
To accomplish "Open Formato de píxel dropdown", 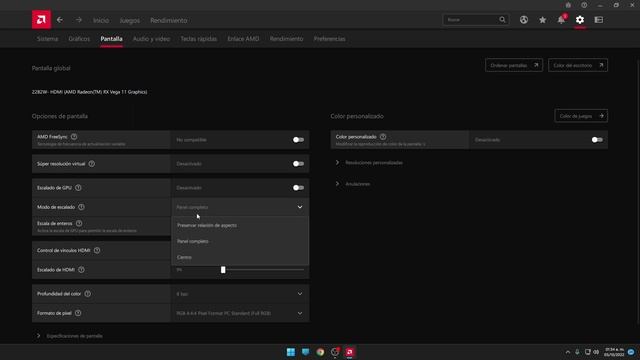I will point(240,313).
